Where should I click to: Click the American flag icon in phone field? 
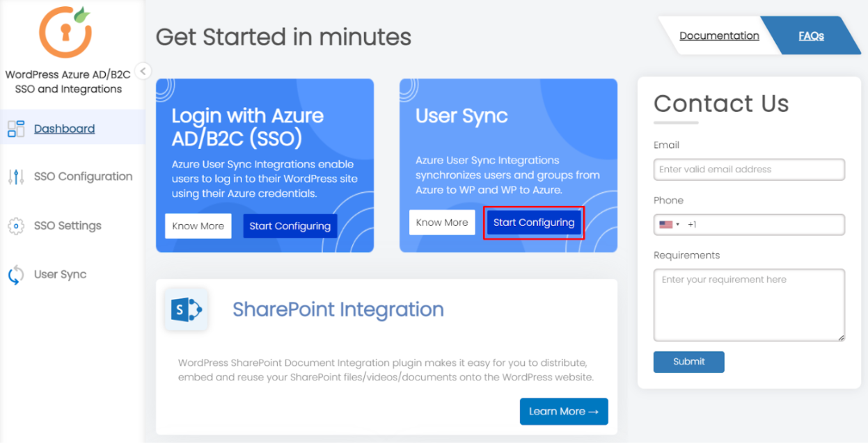[666, 224]
